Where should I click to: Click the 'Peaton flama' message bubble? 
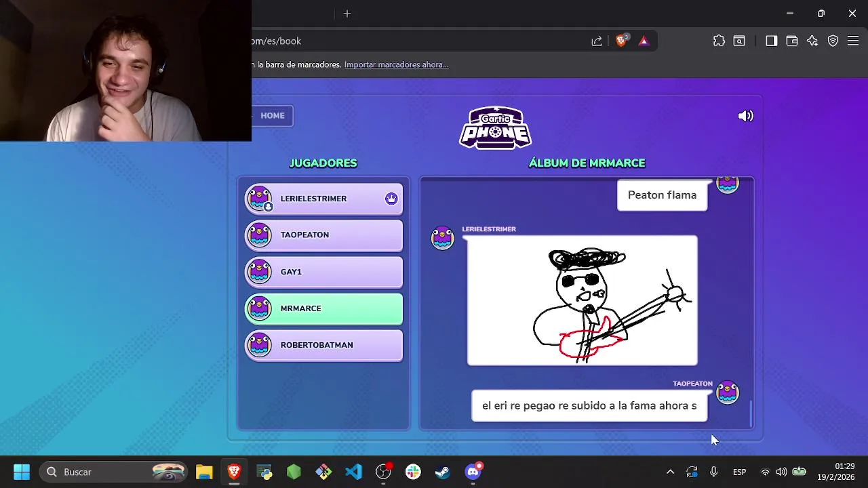tap(662, 195)
